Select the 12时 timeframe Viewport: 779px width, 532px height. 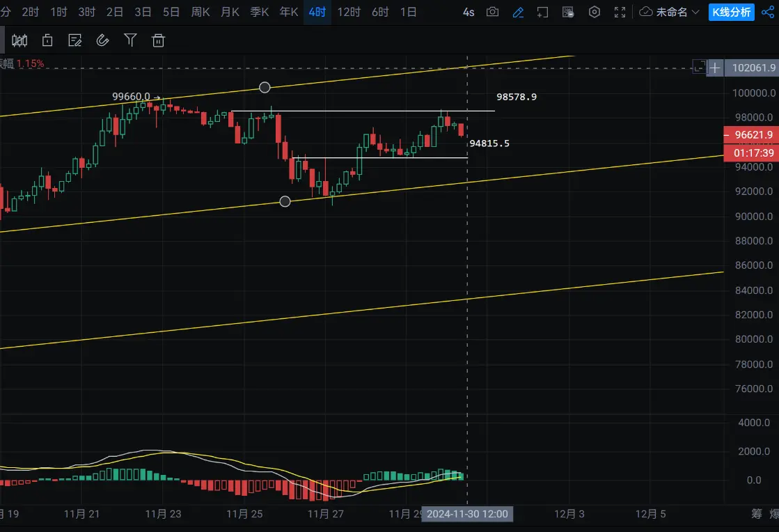[349, 12]
